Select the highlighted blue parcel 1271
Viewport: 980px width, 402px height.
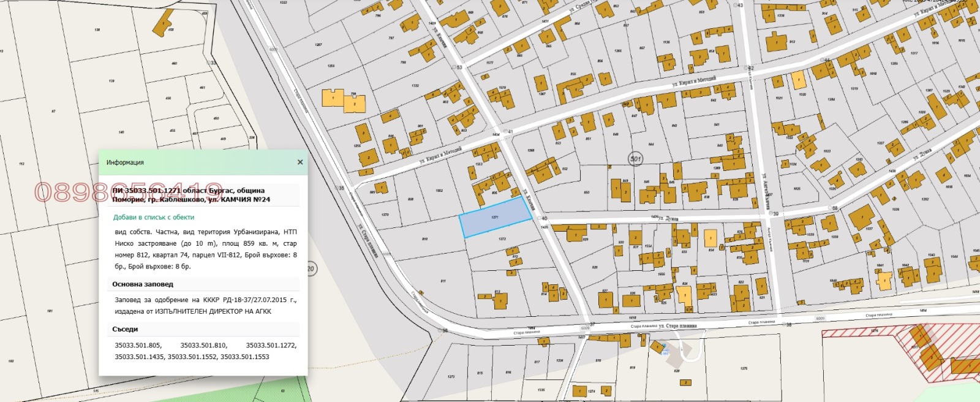click(495, 218)
